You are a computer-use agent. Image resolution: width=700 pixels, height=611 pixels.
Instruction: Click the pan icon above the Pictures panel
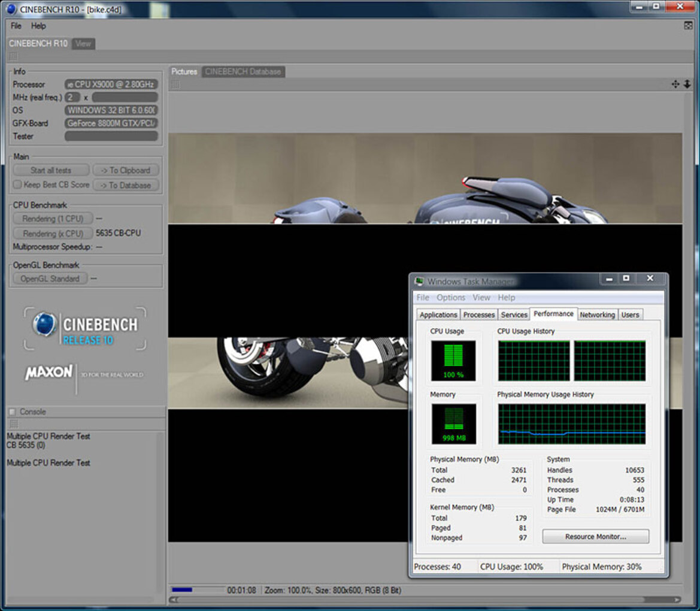point(675,84)
